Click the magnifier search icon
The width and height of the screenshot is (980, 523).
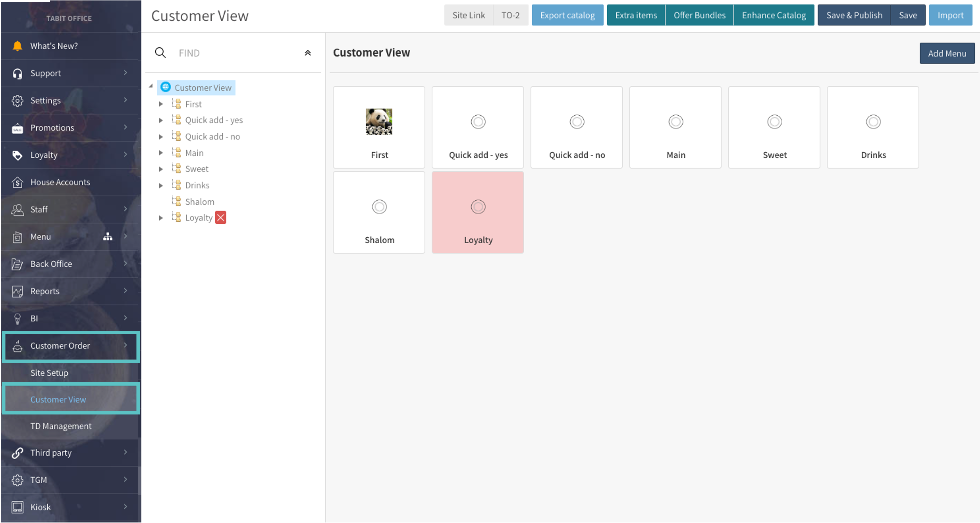(160, 53)
